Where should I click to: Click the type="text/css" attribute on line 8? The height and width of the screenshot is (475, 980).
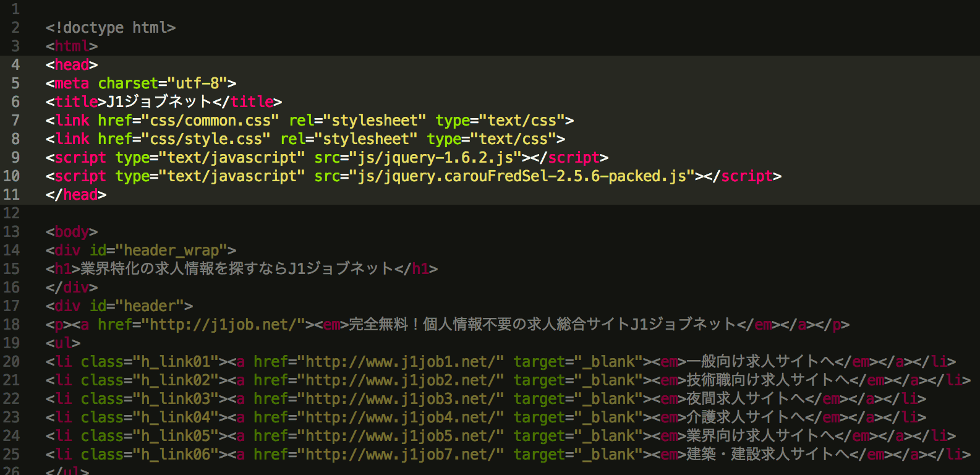pos(492,139)
